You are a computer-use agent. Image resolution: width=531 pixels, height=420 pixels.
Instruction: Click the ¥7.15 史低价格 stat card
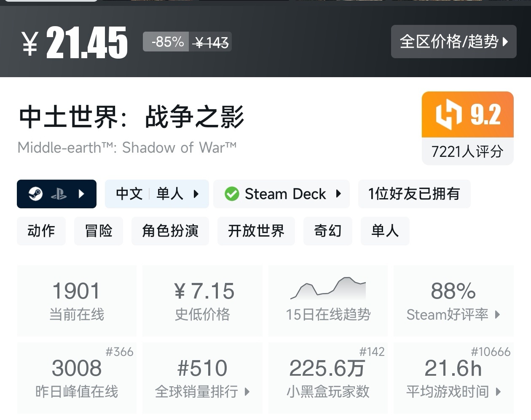click(x=202, y=301)
